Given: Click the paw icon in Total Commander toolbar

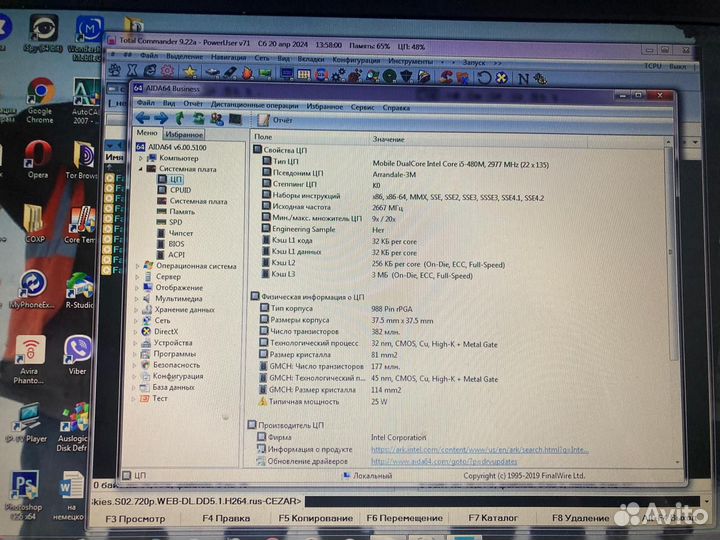Looking at the screenshot, I should (x=114, y=70).
